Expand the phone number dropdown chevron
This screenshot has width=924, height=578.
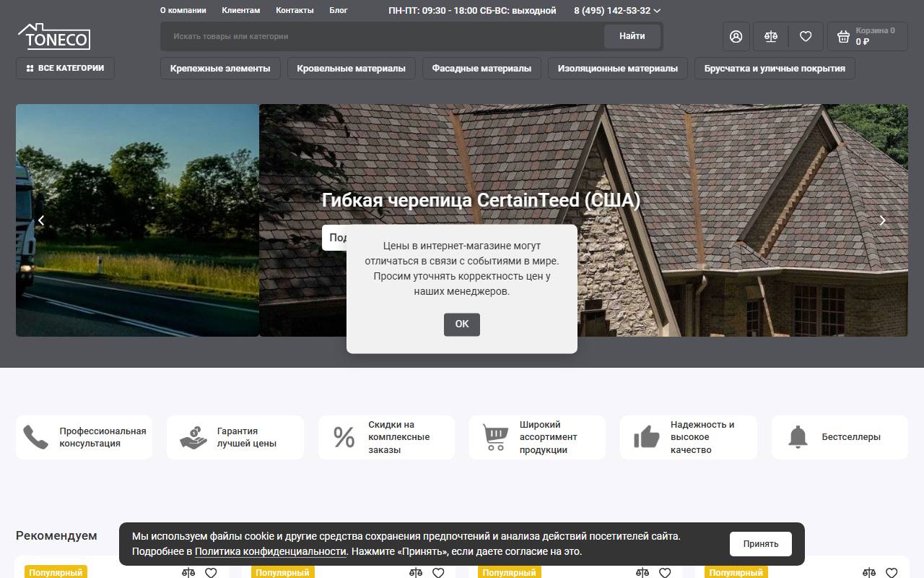tap(657, 11)
